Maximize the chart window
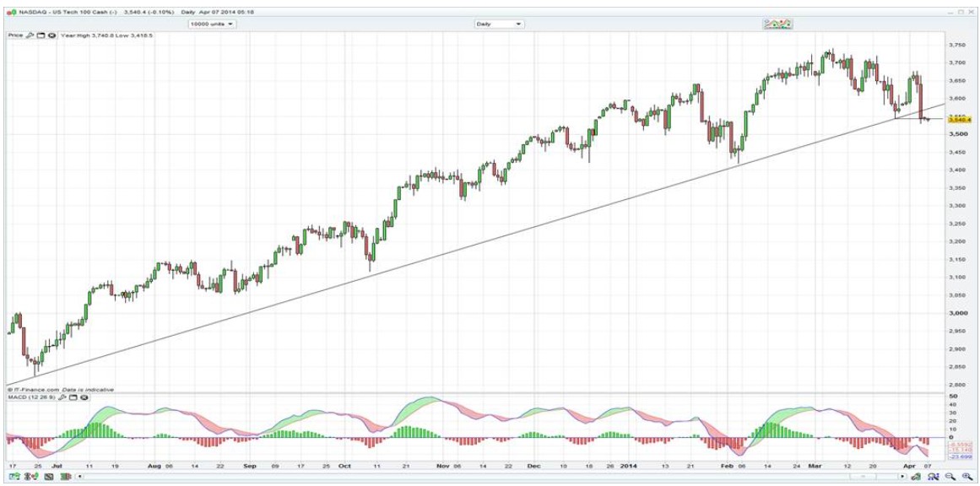Viewport: 980px width, 486px height. point(961,13)
